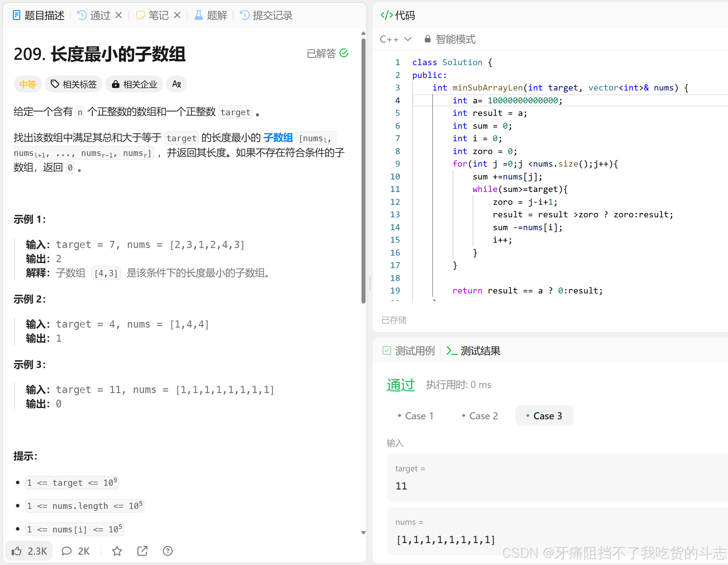Image resolution: width=728 pixels, height=565 pixels.
Task: Close the 通过 tab
Action: coord(119,15)
